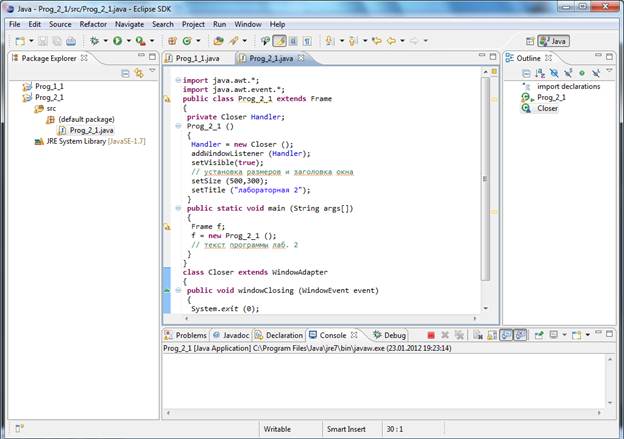Click the Run green play button

tap(117, 41)
